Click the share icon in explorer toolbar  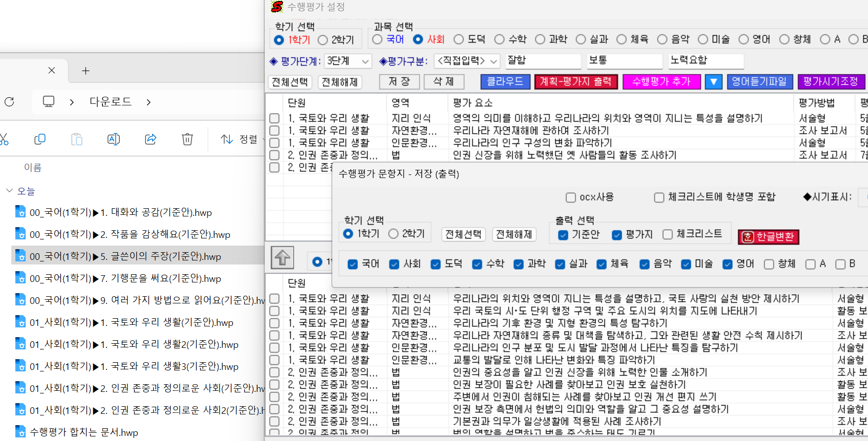(x=151, y=139)
